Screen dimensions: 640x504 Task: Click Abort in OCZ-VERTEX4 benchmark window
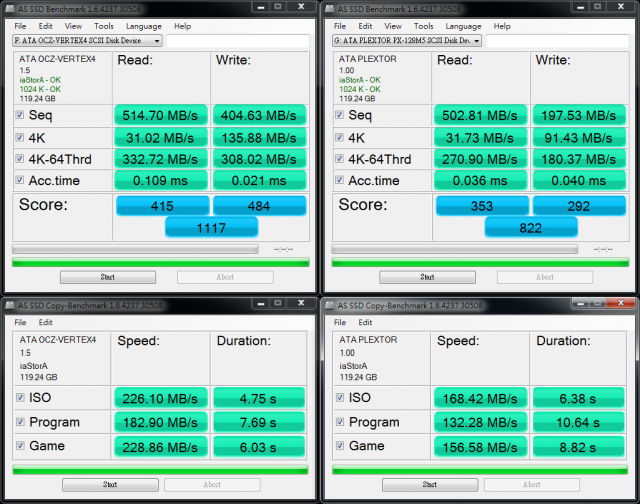[x=225, y=277]
